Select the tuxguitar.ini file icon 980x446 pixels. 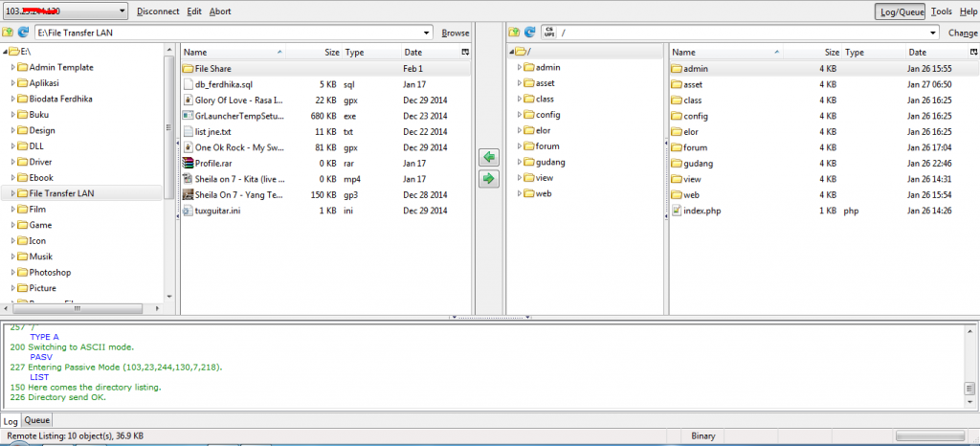tap(189, 211)
